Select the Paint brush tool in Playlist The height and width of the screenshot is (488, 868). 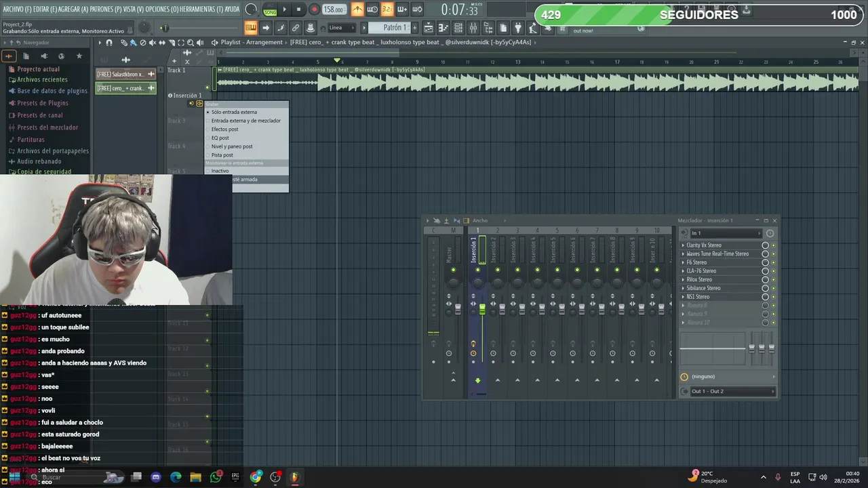tap(133, 43)
